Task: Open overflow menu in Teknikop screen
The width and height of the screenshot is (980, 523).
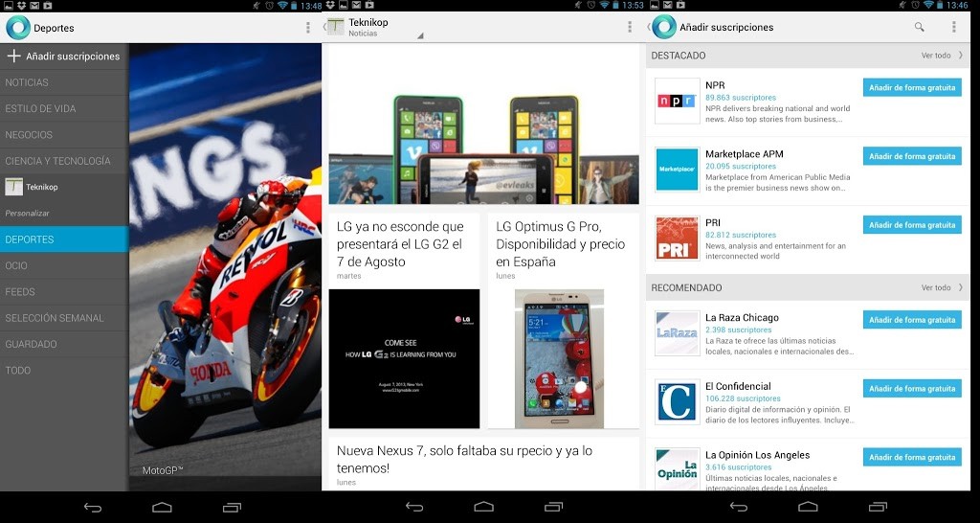Action: click(x=630, y=27)
